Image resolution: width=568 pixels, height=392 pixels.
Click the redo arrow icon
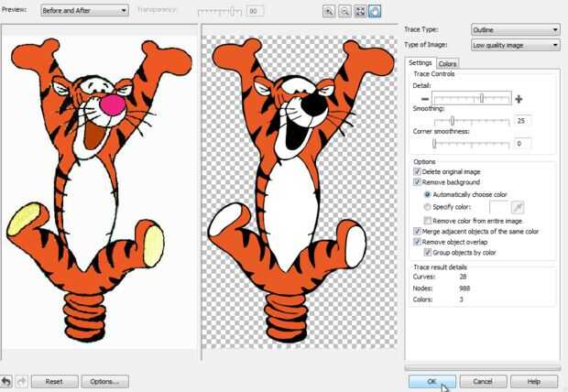pos(21,381)
